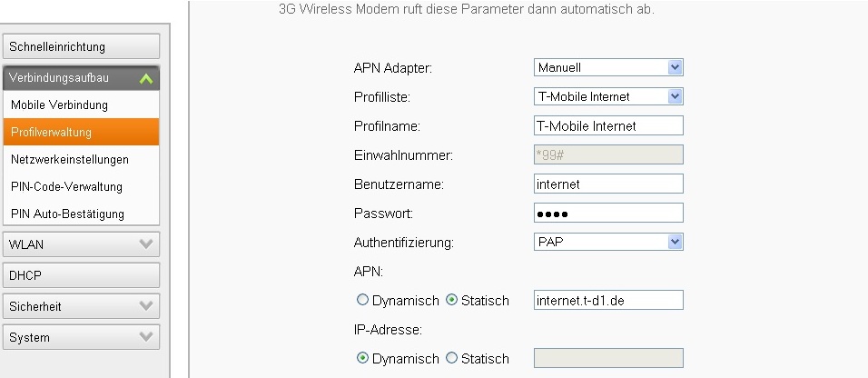Go to Mobile Verbindung
868x378 pixels.
coord(59,105)
